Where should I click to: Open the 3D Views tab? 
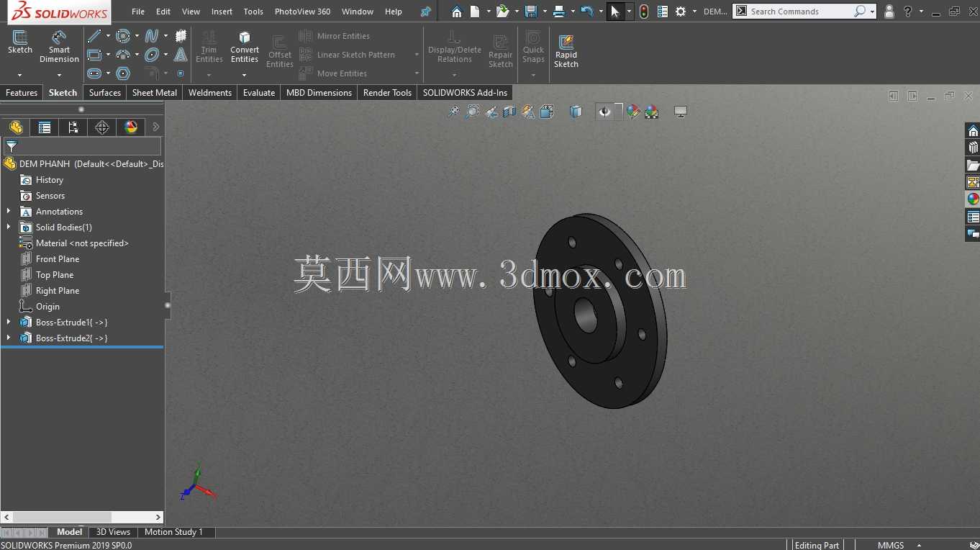[x=114, y=532]
